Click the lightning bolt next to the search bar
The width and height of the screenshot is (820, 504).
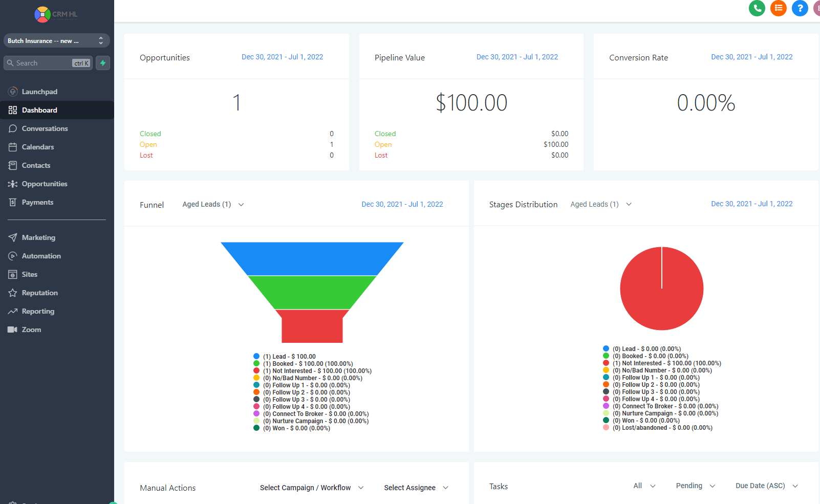[x=102, y=62]
